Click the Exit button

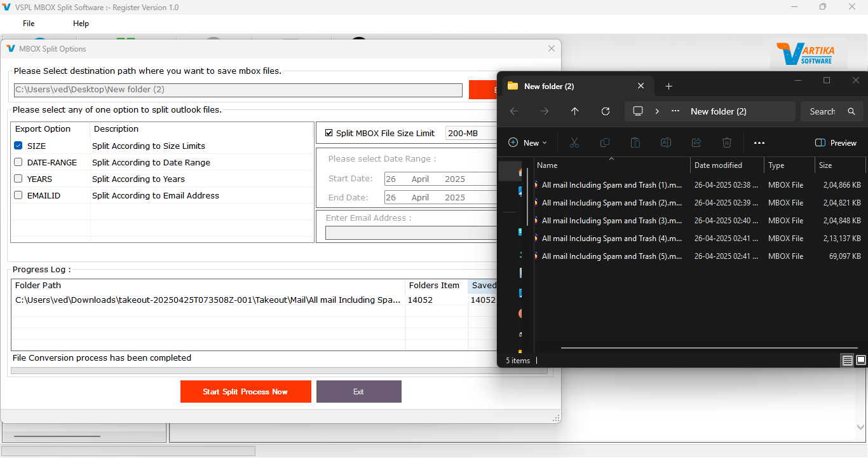point(359,392)
